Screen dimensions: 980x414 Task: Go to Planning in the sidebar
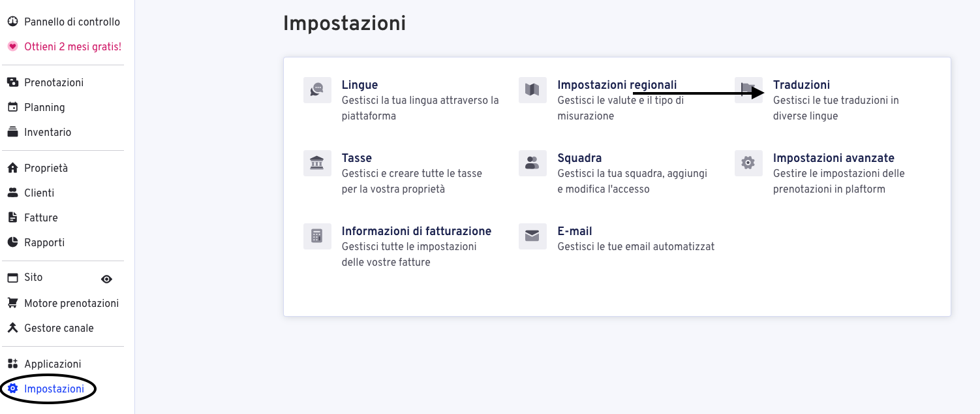(x=44, y=108)
